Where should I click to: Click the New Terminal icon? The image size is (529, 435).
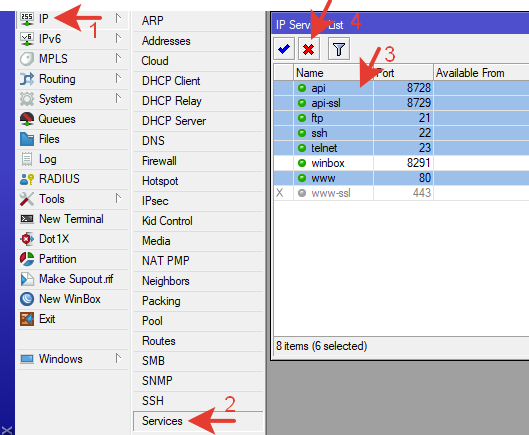pos(27,219)
